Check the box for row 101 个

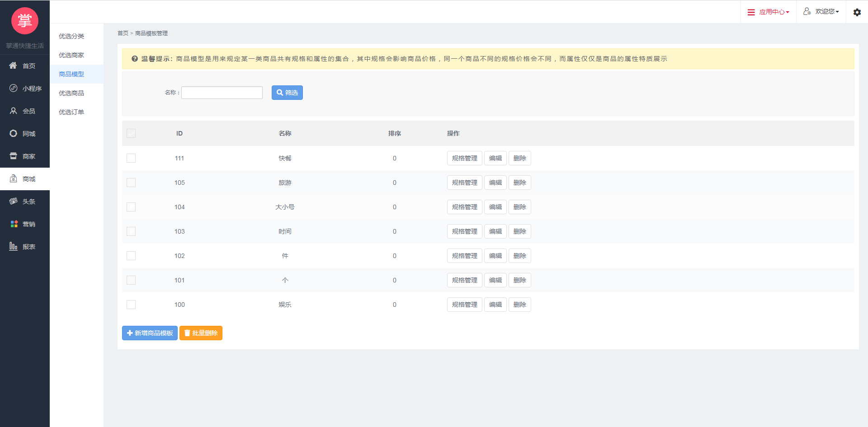(131, 280)
